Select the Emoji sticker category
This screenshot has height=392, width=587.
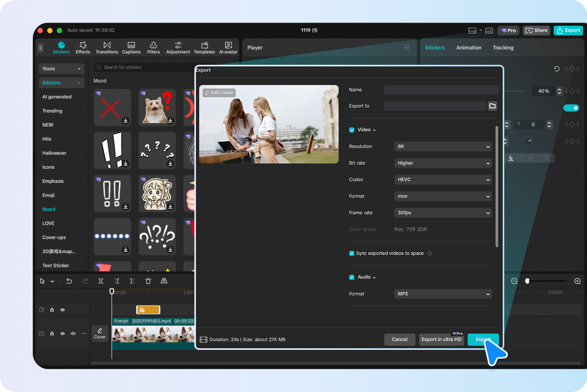pos(48,195)
